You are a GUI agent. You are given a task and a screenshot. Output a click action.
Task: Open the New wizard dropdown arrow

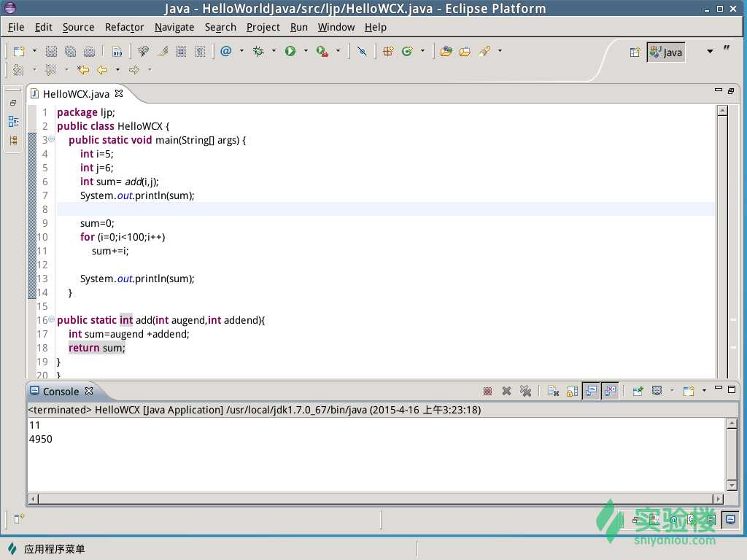[34, 51]
